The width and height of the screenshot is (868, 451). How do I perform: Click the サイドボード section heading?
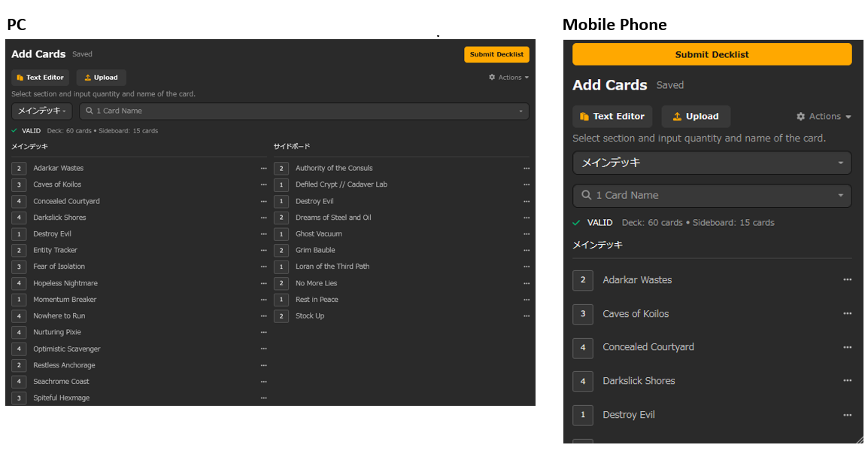tap(292, 146)
